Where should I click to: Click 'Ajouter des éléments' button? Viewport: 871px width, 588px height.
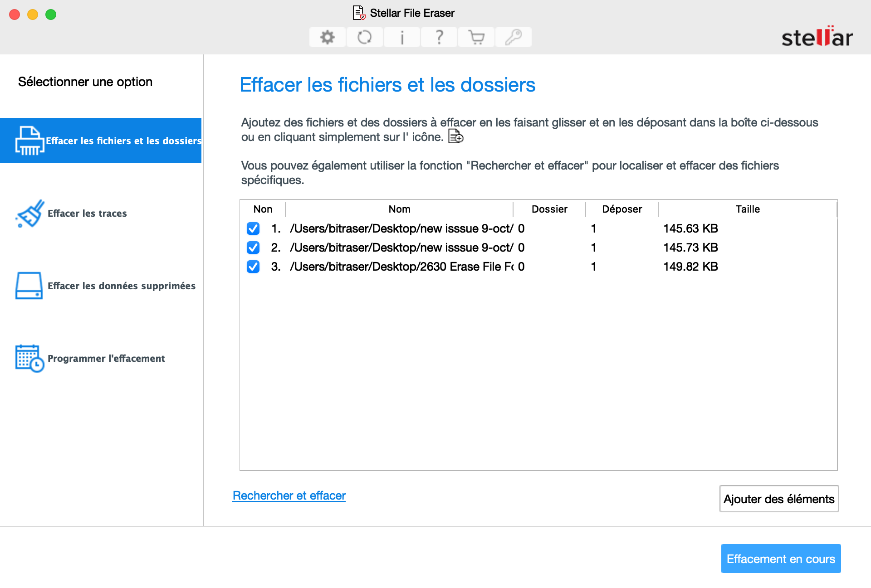(x=779, y=499)
